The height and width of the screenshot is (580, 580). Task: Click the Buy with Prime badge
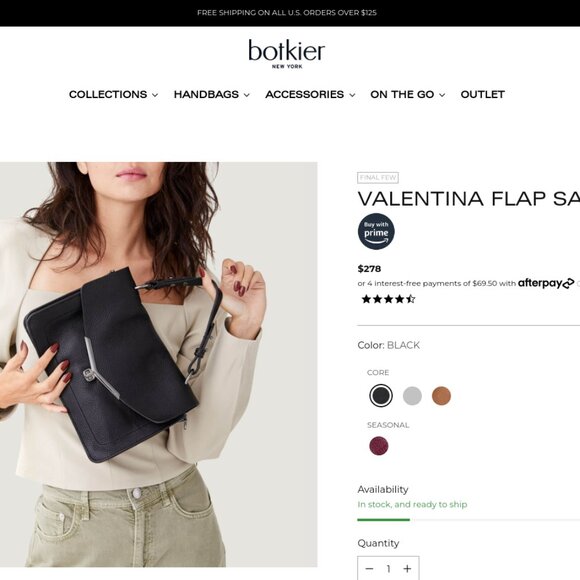376,231
